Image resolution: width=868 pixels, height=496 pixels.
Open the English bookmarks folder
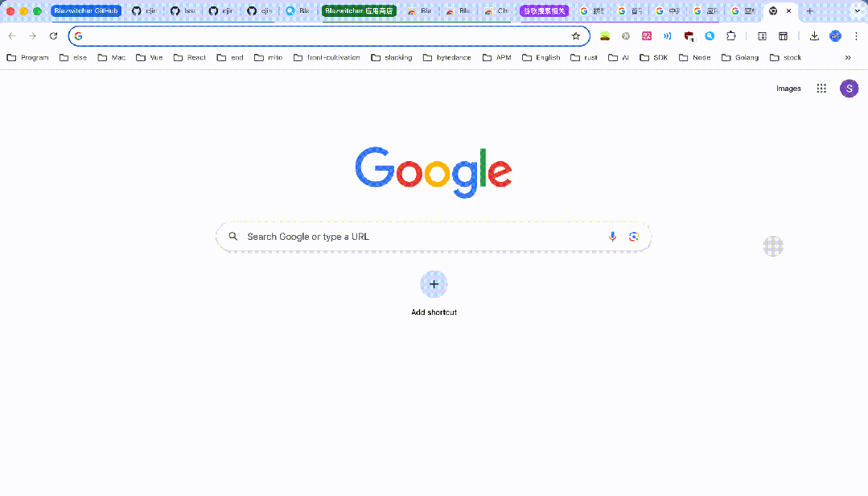[x=541, y=58]
